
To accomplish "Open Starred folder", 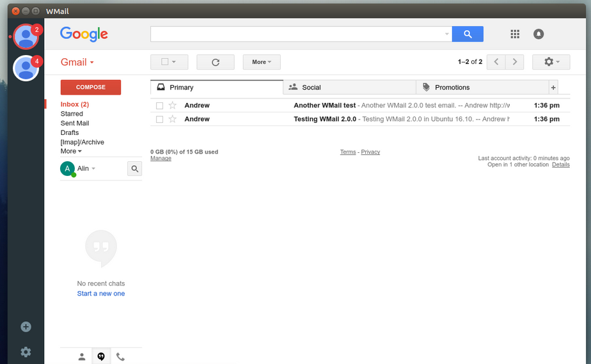I will [x=72, y=114].
